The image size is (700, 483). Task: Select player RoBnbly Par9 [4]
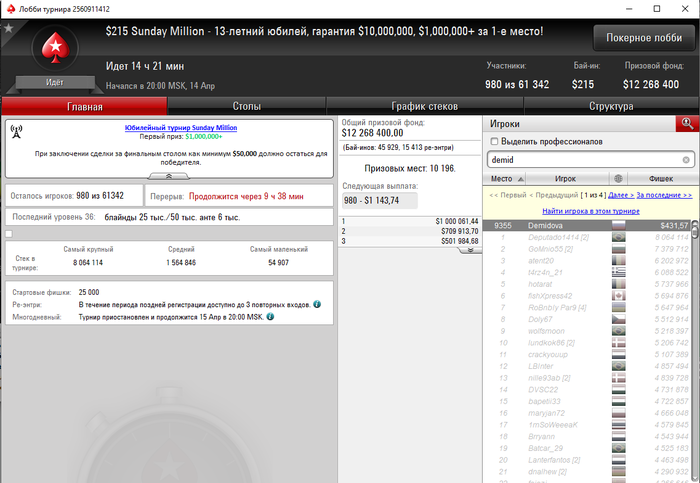pos(587,307)
